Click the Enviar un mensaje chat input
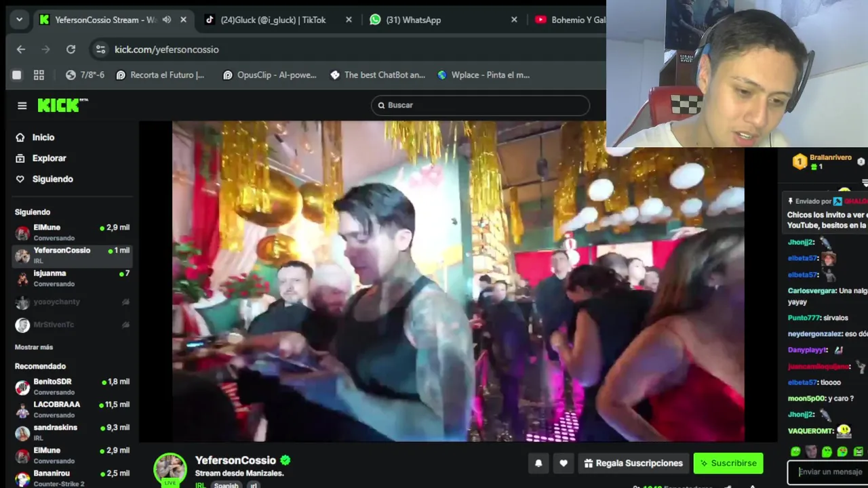The height and width of the screenshot is (488, 868). (829, 472)
